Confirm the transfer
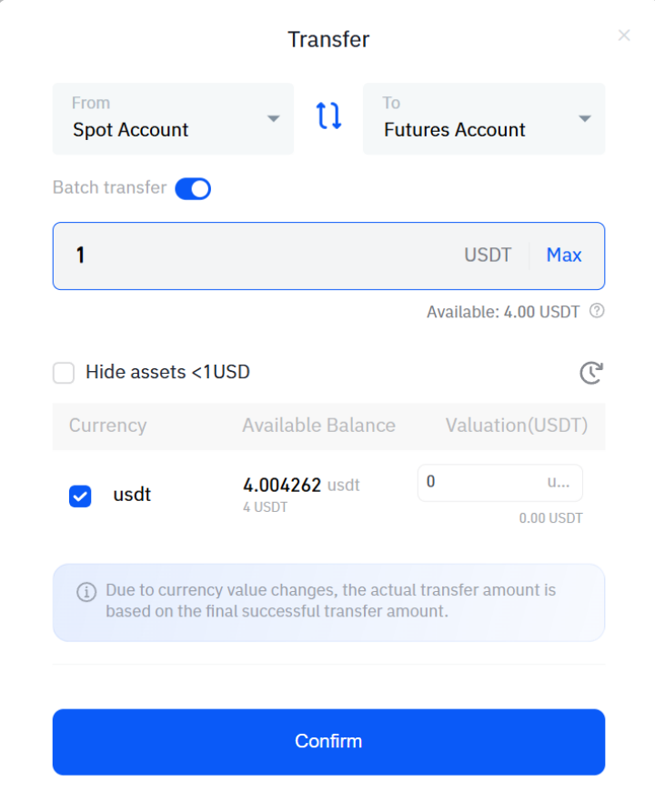 pyautogui.click(x=328, y=742)
